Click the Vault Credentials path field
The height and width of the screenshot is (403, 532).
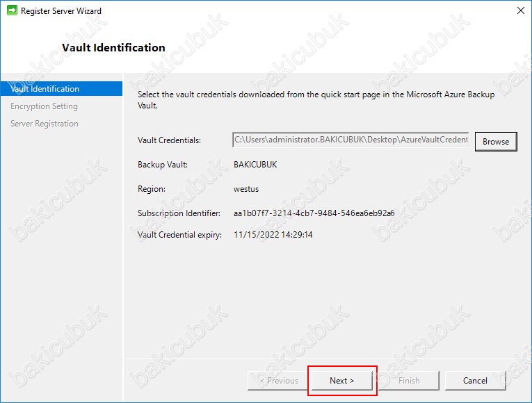pyautogui.click(x=350, y=140)
